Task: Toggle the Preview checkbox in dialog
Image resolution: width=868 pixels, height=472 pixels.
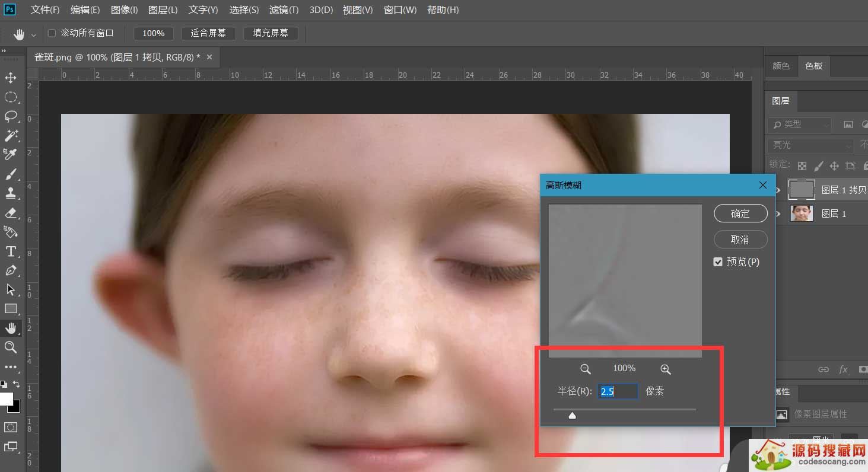Action: tap(718, 261)
